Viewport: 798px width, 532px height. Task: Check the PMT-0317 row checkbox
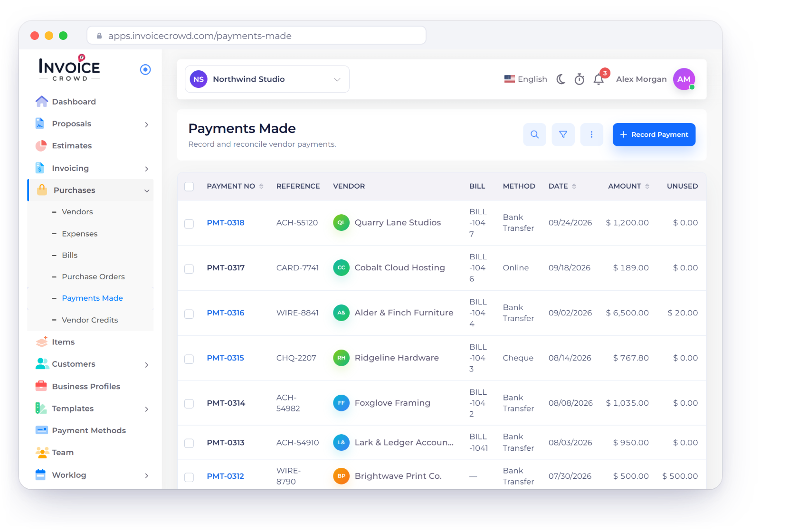189,269
